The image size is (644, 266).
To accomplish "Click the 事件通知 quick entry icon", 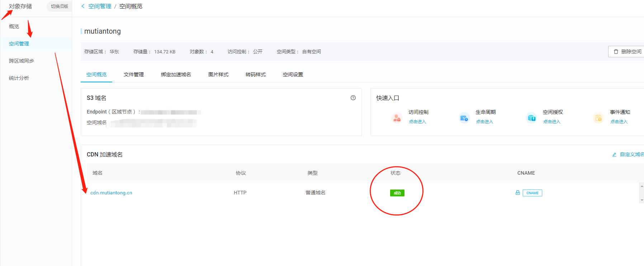I will 598,117.
